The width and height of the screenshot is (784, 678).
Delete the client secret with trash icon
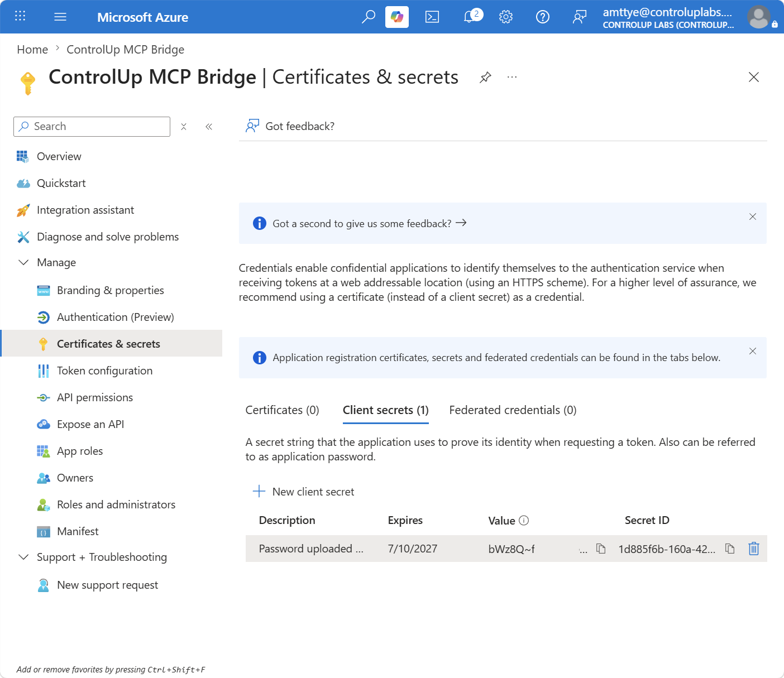pyautogui.click(x=754, y=549)
